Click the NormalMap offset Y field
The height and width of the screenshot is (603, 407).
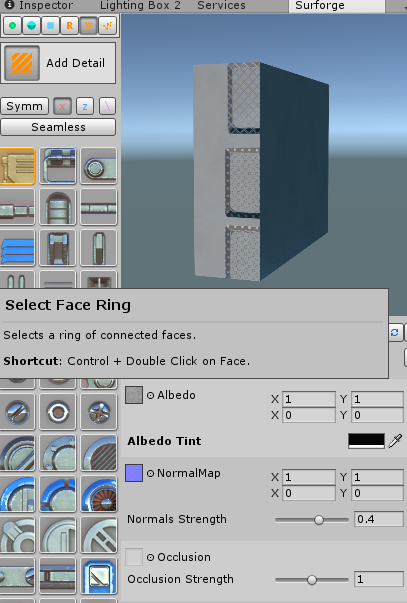pyautogui.click(x=377, y=493)
